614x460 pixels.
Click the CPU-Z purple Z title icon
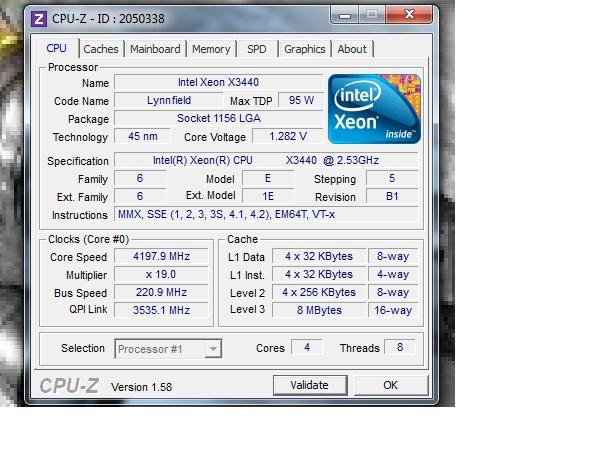[x=39, y=19]
